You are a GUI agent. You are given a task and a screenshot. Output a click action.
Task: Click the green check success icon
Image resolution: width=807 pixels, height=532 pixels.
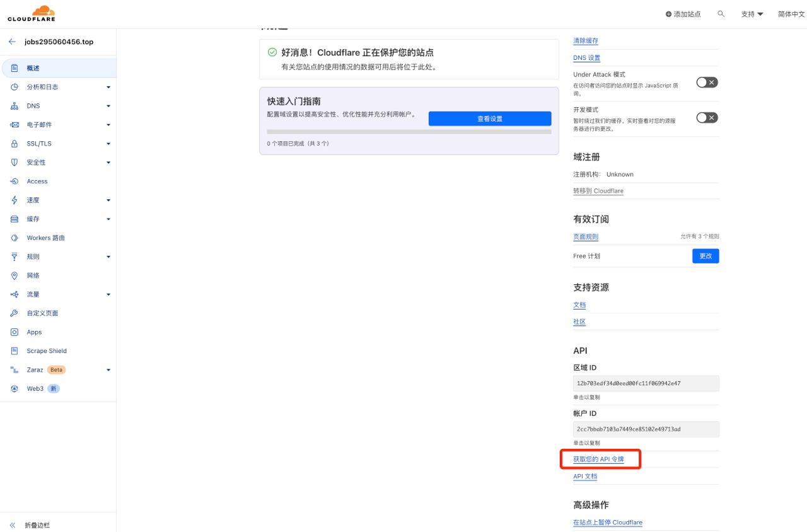point(272,52)
